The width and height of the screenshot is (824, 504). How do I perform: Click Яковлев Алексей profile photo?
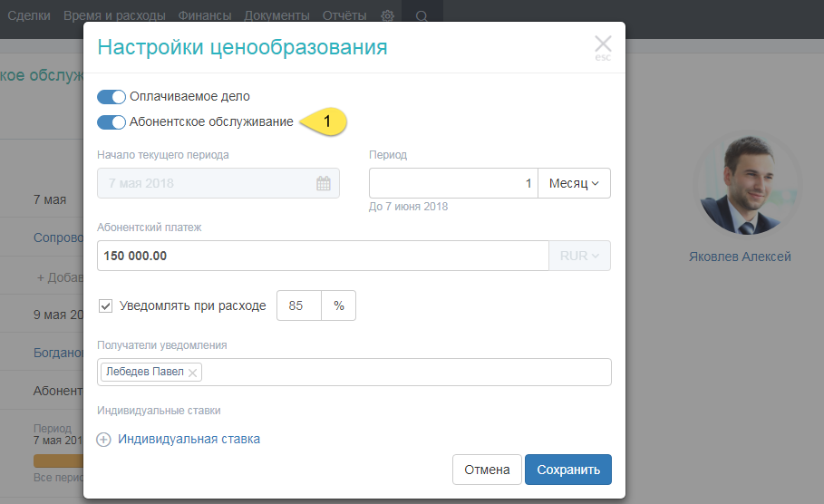coord(739,185)
